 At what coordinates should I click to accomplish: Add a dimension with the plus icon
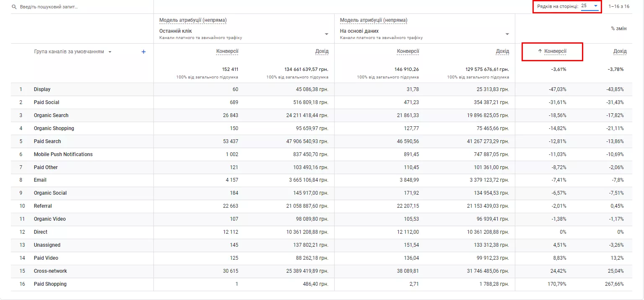coord(143,52)
